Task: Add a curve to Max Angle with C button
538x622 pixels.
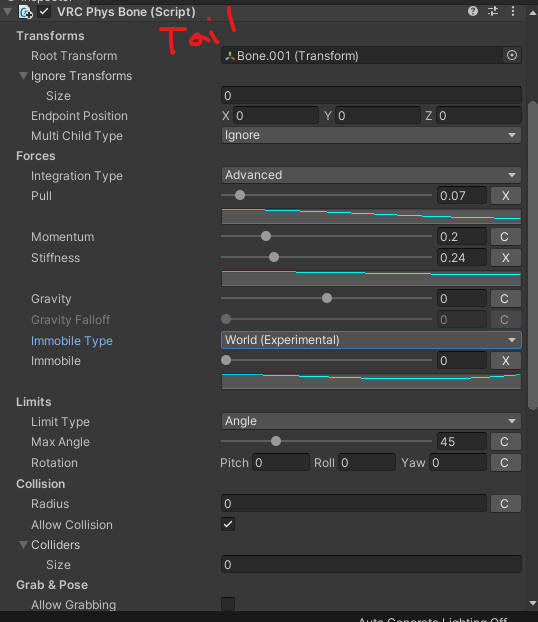Action: point(505,442)
